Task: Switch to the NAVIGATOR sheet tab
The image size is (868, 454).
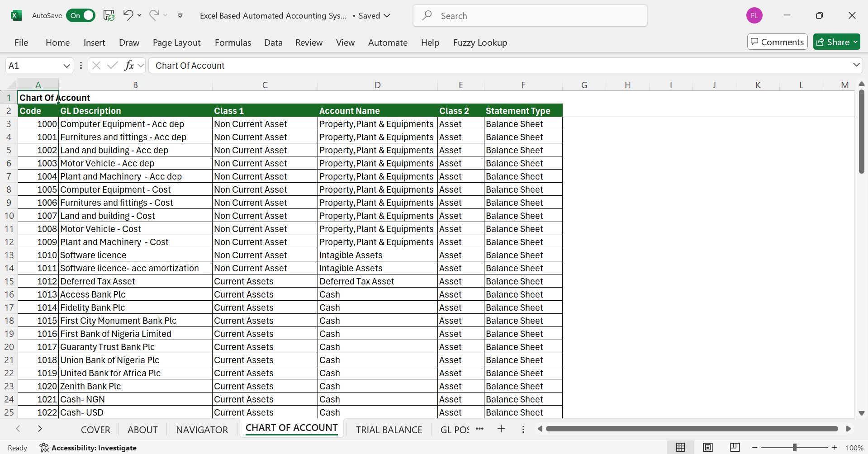Action: click(202, 430)
